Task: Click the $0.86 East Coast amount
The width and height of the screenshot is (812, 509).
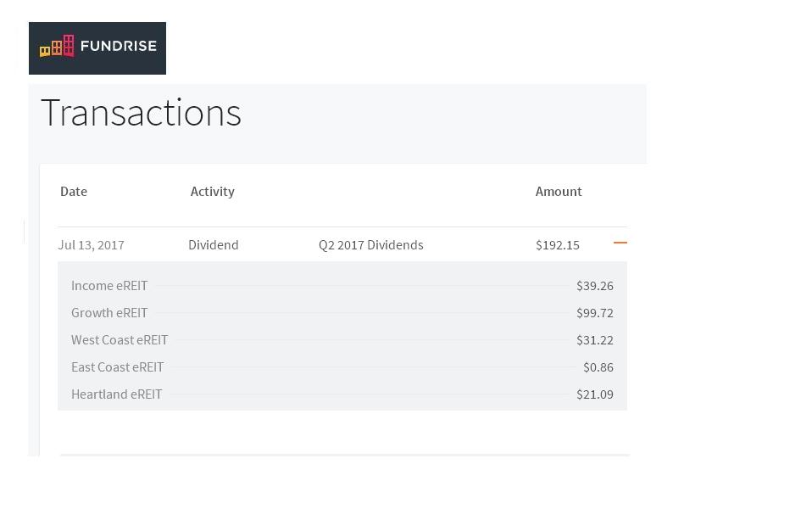Action: click(x=598, y=367)
